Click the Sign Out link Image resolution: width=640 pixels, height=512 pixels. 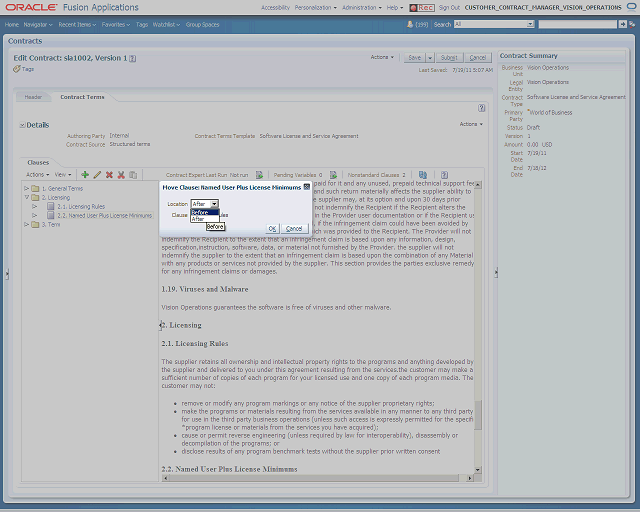pos(449,7)
